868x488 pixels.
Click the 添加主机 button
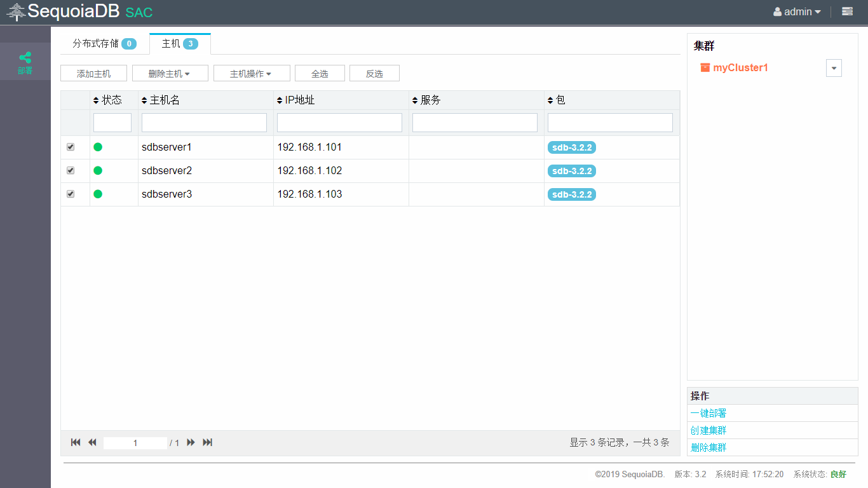pos(93,74)
